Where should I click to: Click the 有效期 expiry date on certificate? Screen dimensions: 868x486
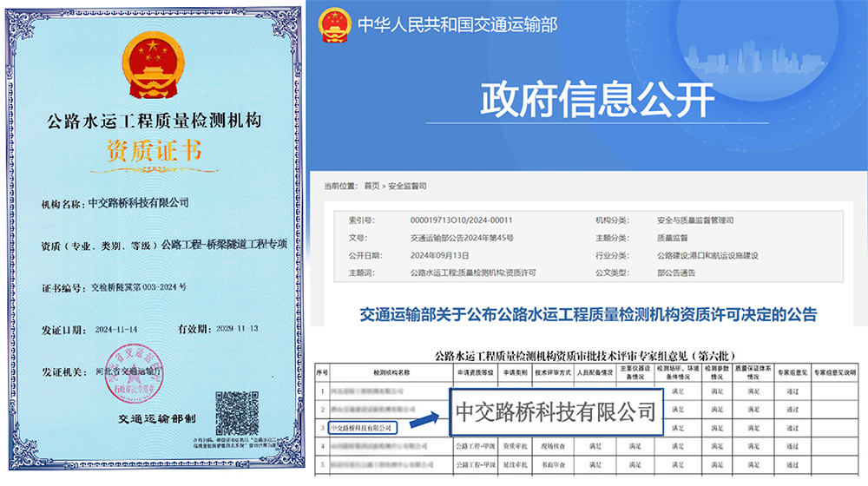click(237, 328)
